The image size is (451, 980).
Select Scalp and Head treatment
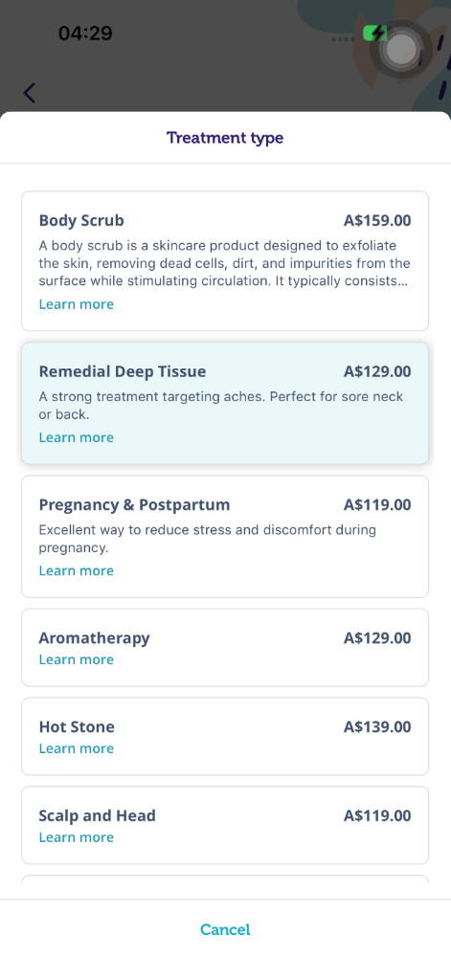coord(225,825)
